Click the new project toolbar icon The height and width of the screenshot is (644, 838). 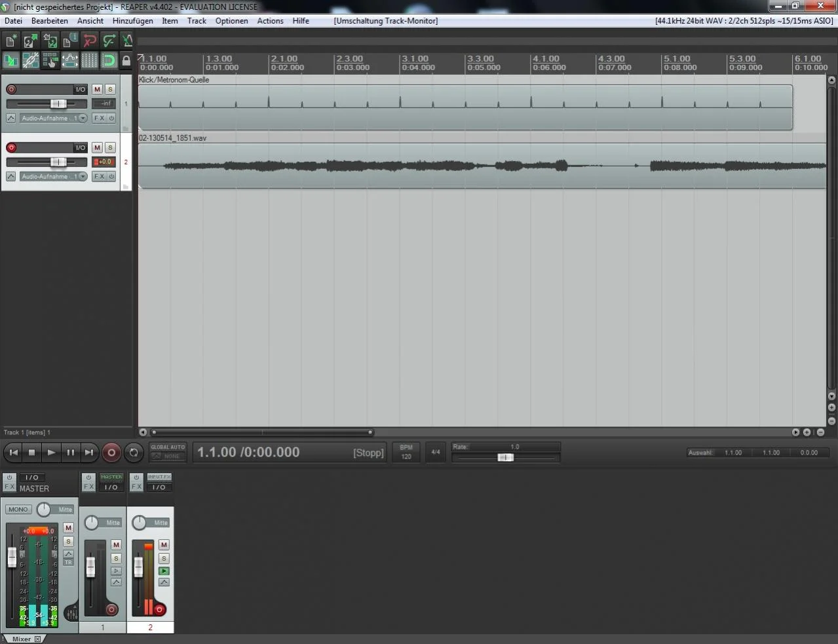pos(11,41)
